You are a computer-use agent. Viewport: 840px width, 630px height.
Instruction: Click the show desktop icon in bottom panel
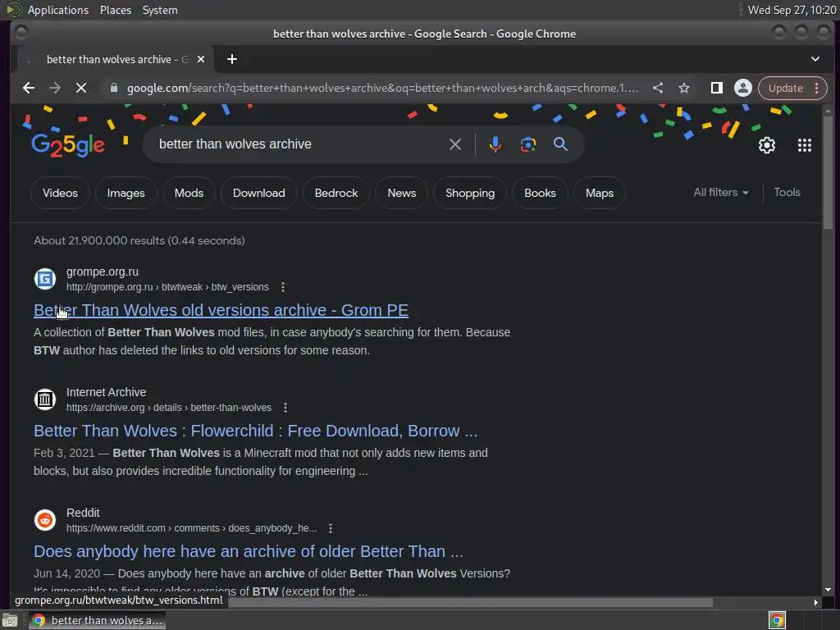tap(10, 620)
